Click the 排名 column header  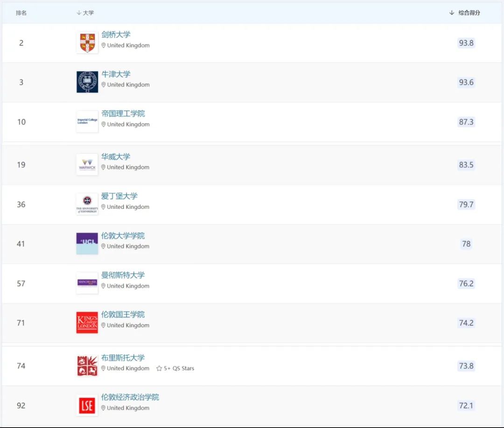click(x=21, y=13)
